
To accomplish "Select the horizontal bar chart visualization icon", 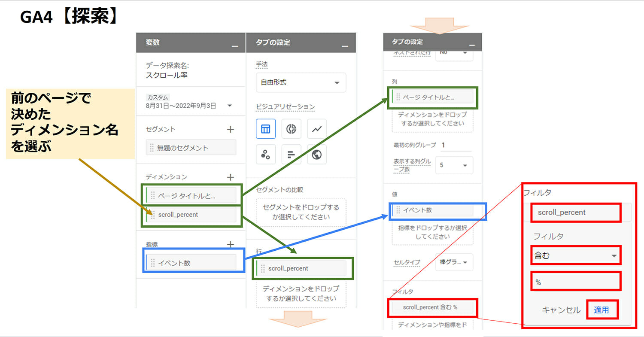I will [291, 155].
